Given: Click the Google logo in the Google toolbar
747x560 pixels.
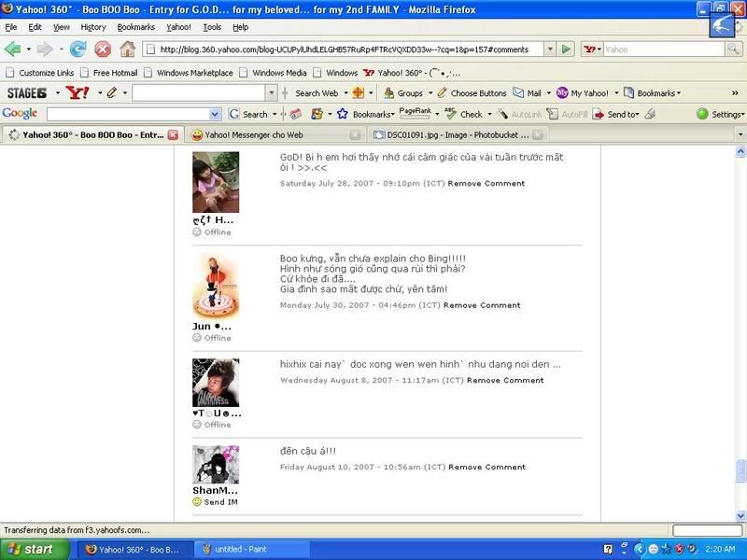Looking at the screenshot, I should 20,113.
